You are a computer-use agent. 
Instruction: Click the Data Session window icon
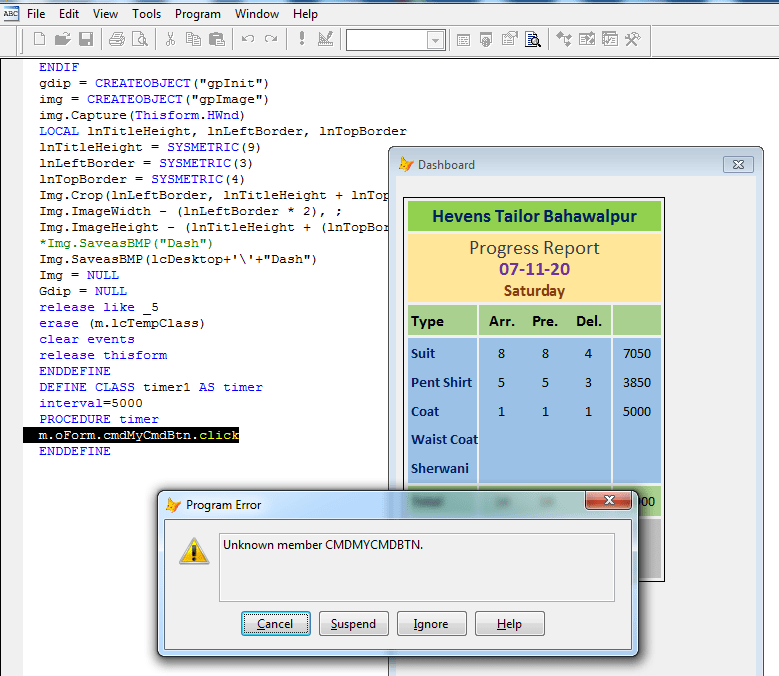tap(486, 39)
